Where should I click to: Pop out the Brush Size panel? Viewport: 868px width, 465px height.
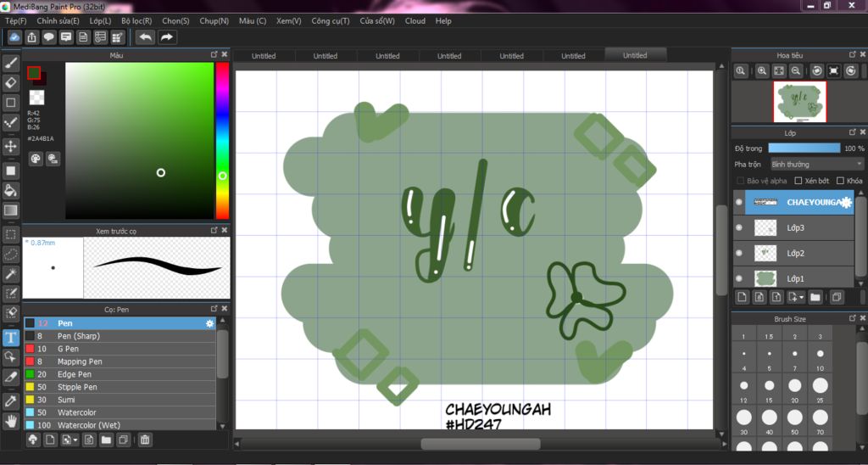pyautogui.click(x=853, y=319)
